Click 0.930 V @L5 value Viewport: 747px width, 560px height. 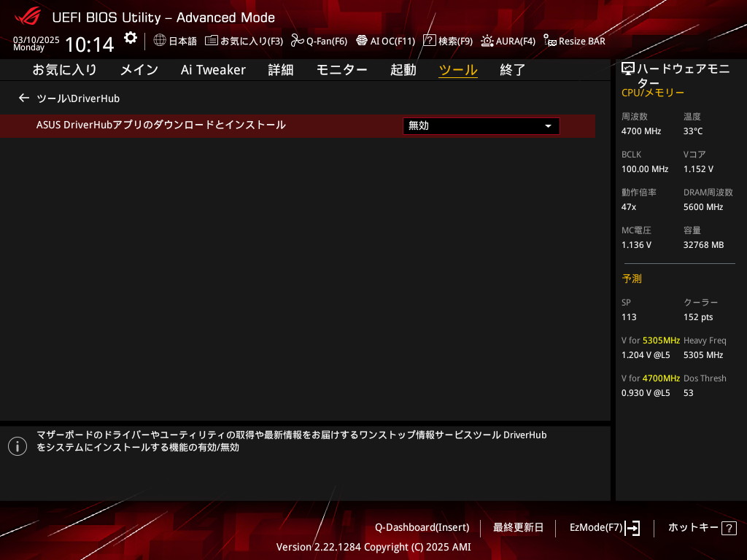[646, 393]
